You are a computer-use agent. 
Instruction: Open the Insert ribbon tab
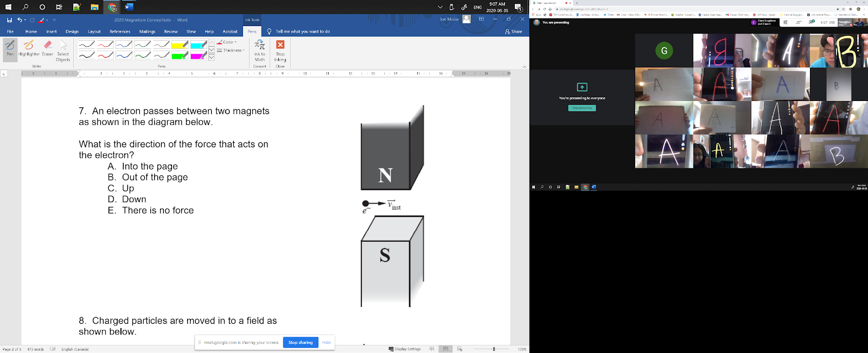pyautogui.click(x=52, y=31)
